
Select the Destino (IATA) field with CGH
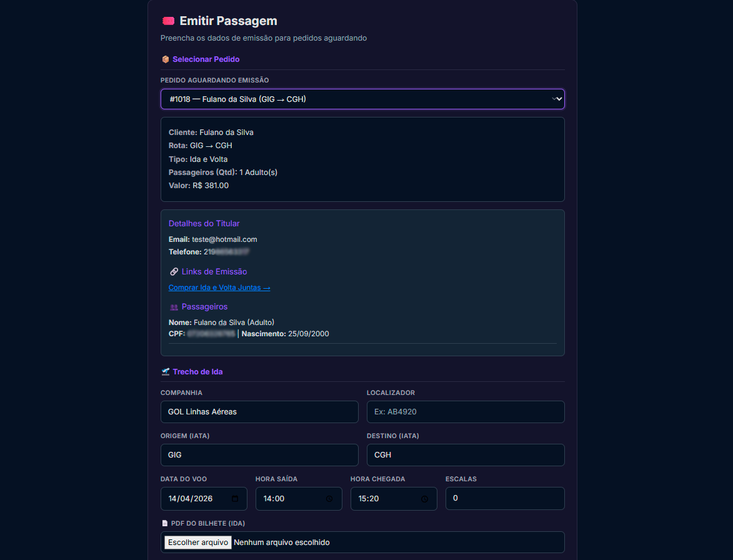point(466,455)
